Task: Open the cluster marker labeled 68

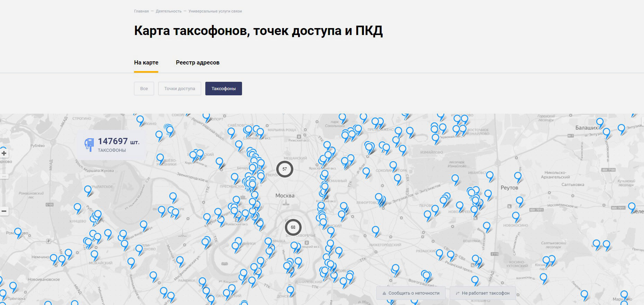Action: (293, 227)
